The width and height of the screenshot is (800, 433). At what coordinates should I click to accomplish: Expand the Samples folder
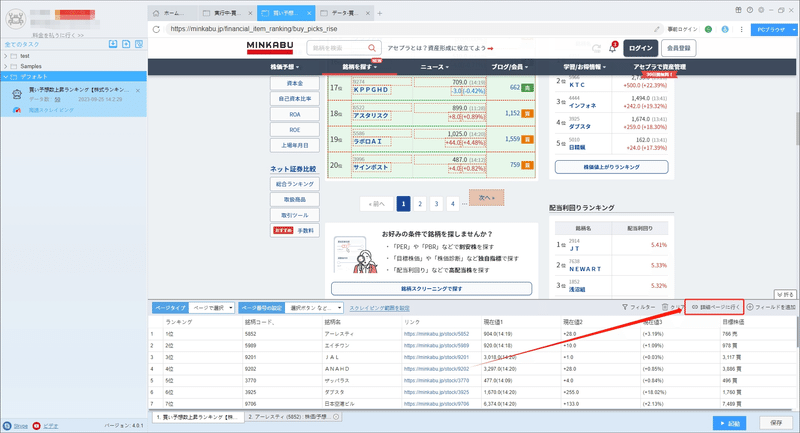6,66
